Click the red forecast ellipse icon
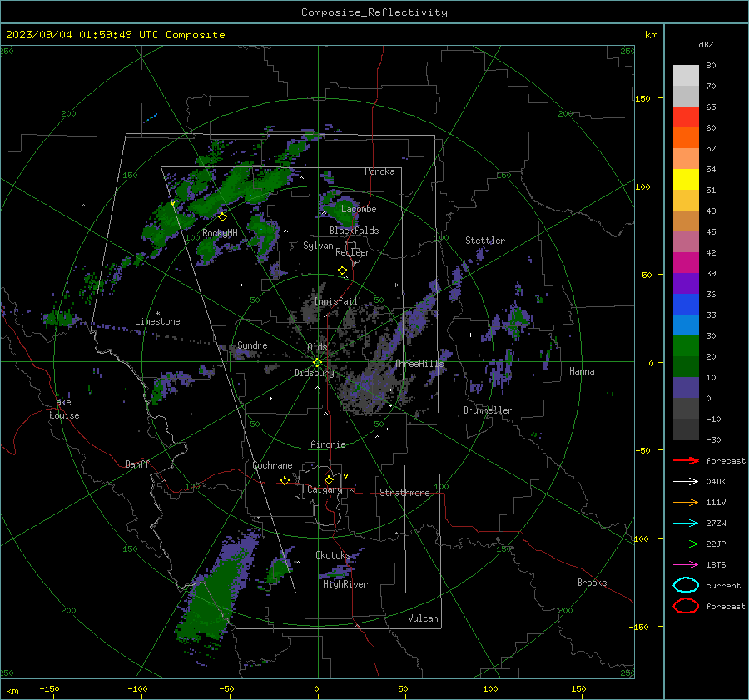 coord(686,606)
